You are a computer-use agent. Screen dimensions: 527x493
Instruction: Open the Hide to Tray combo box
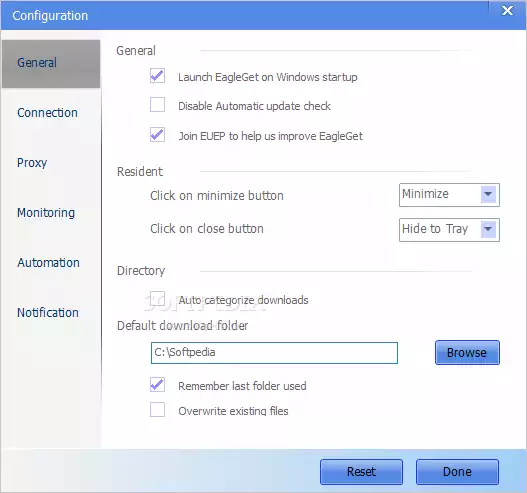(449, 230)
